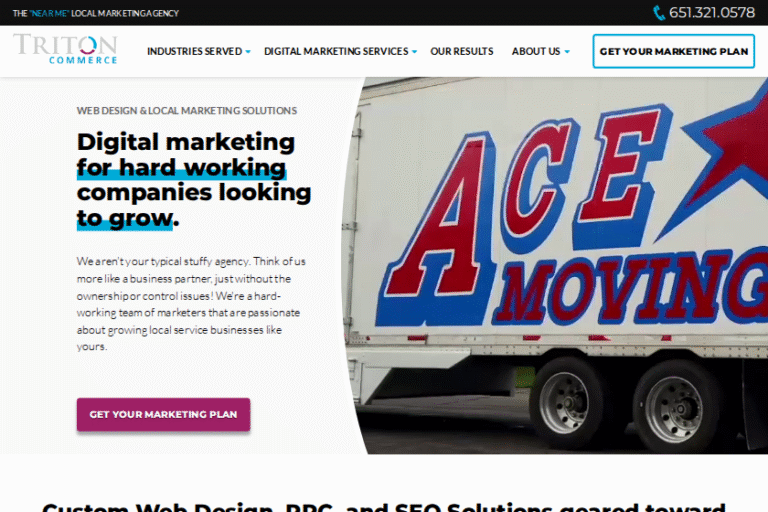Click the circular O in the Triton logo
Screen dimensions: 768x512
(88, 45)
